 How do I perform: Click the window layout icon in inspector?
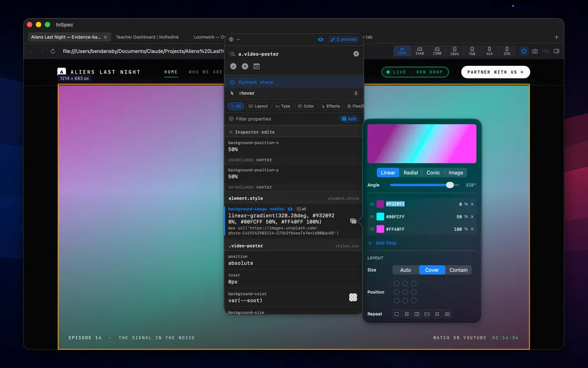[257, 66]
